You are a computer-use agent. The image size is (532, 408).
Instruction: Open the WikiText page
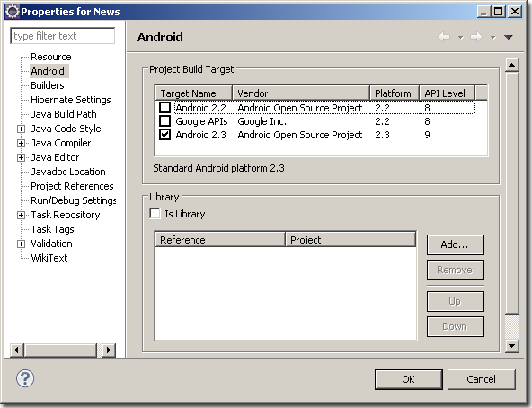pos(49,258)
